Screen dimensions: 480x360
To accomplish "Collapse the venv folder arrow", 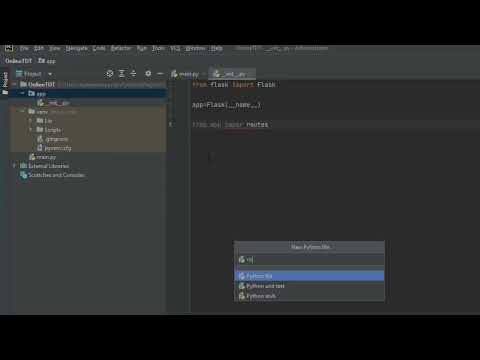I will [x=23, y=111].
